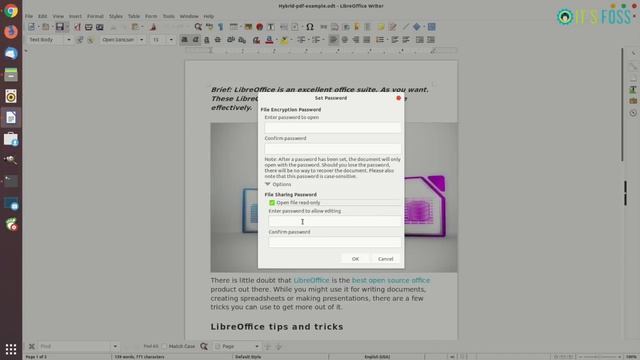Open Firefox from the Ubuntu dock

coord(11,31)
